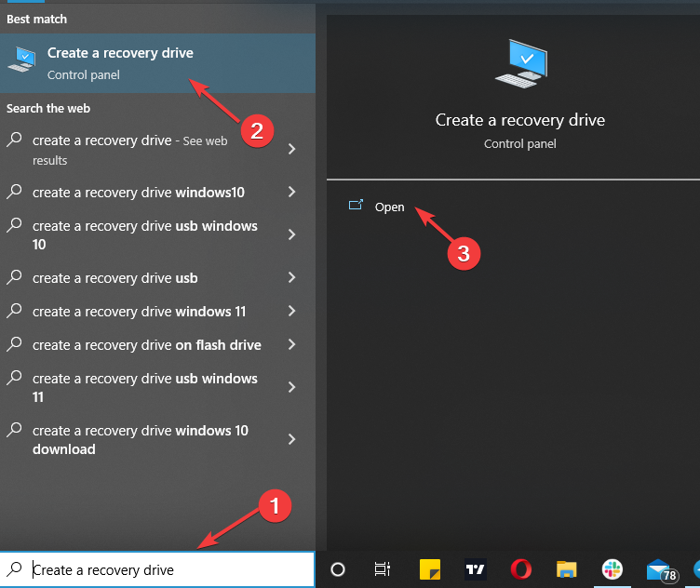Select 'create a recovery drive usb' suggestion
The height and width of the screenshot is (588, 700).
[114, 278]
